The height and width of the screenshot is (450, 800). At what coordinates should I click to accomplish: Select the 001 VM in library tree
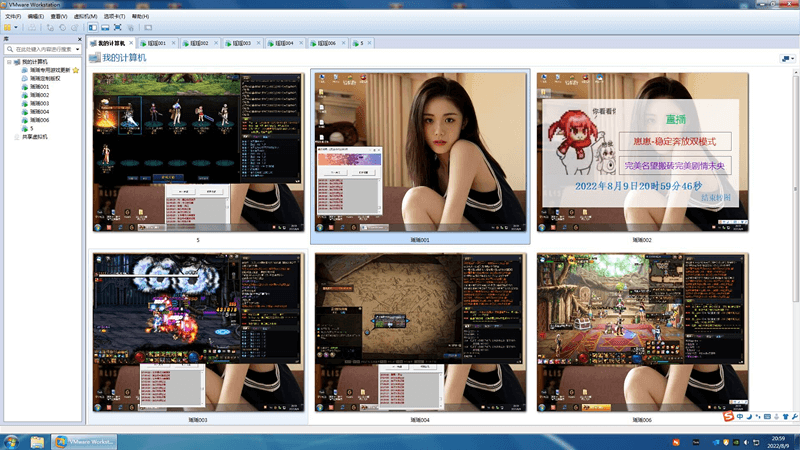click(x=39, y=87)
